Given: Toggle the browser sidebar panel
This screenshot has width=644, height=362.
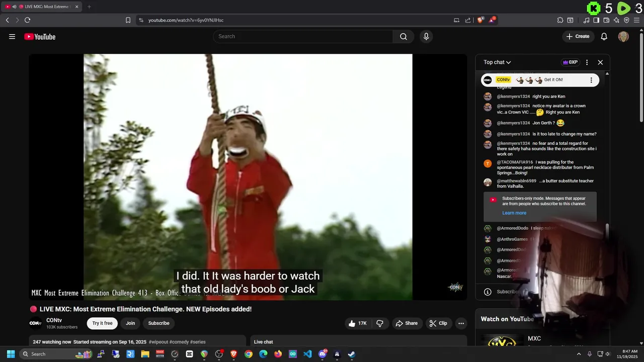Looking at the screenshot, I should [596, 20].
